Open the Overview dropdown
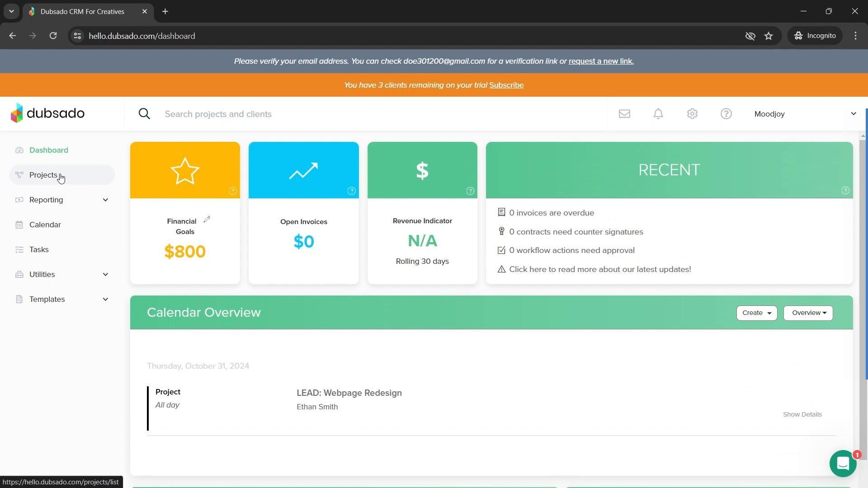The height and width of the screenshot is (488, 868). (808, 313)
